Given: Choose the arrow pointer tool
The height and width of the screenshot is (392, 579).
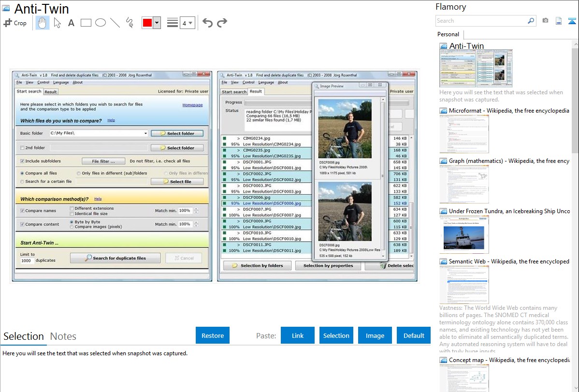Looking at the screenshot, I should click(57, 23).
